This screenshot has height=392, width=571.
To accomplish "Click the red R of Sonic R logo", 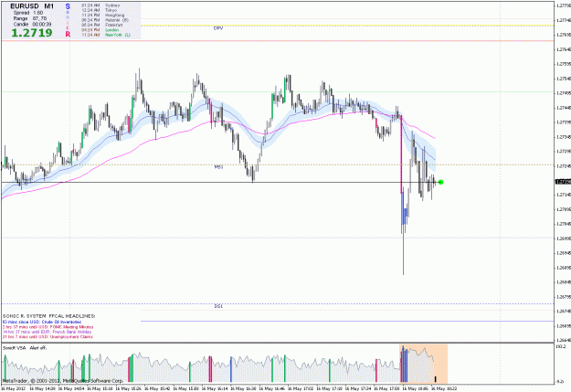I will (68, 34).
